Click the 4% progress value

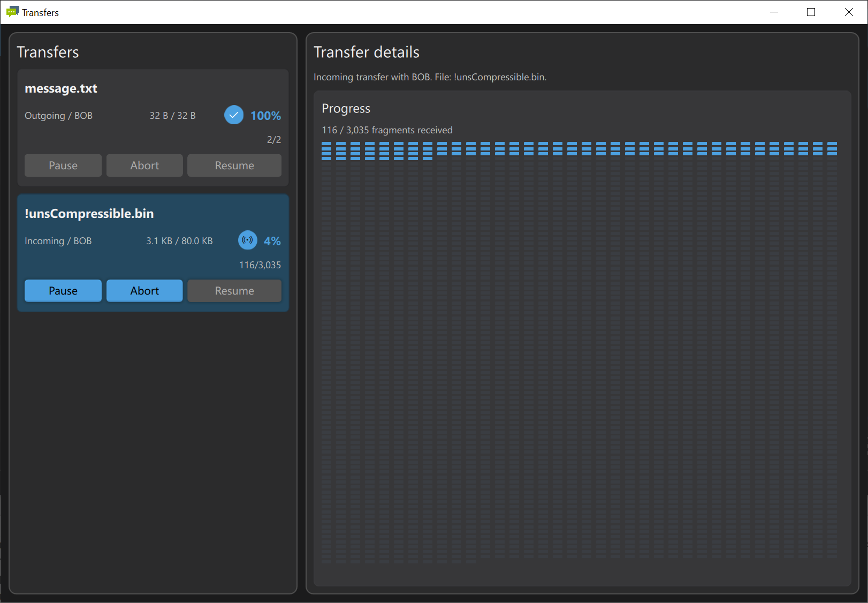pyautogui.click(x=272, y=241)
